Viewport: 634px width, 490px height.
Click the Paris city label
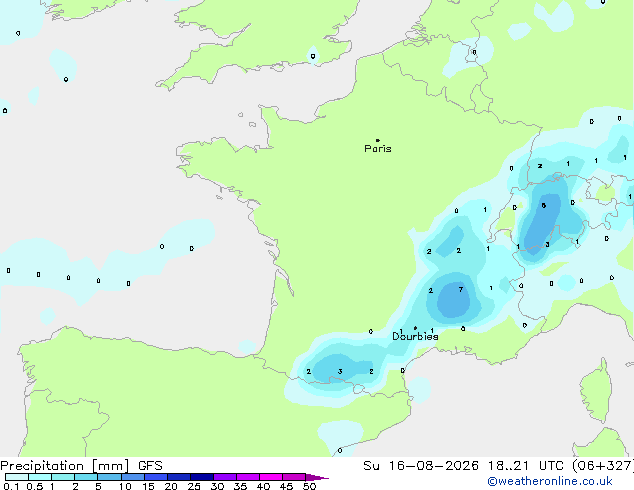point(378,149)
